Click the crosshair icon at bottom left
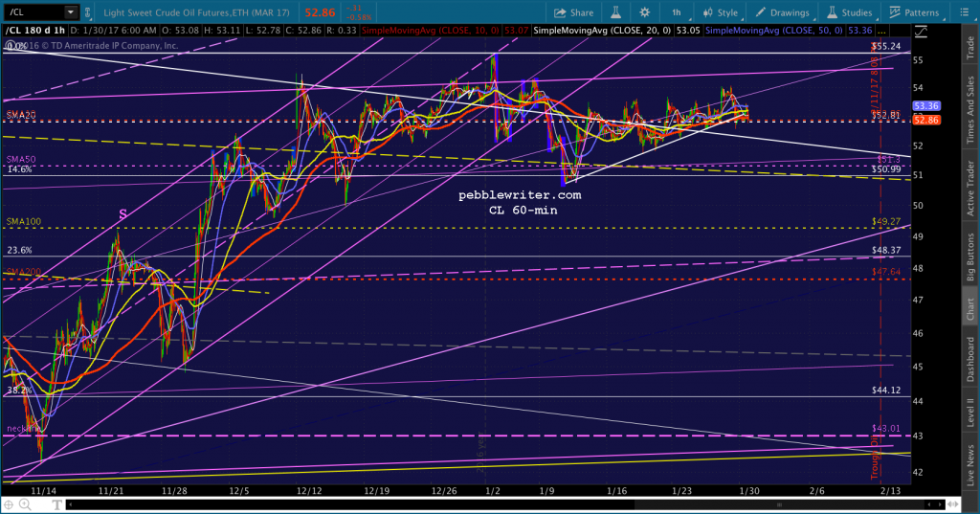Image resolution: width=980 pixels, height=514 pixels. click(9, 504)
